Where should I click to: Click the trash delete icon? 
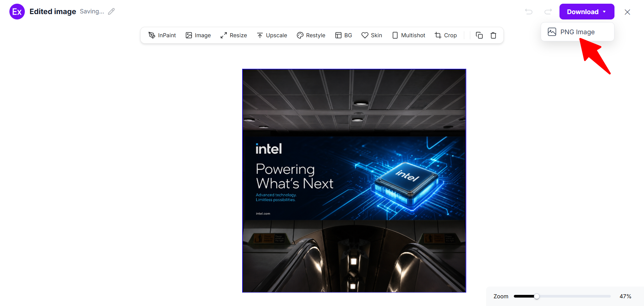(x=493, y=35)
